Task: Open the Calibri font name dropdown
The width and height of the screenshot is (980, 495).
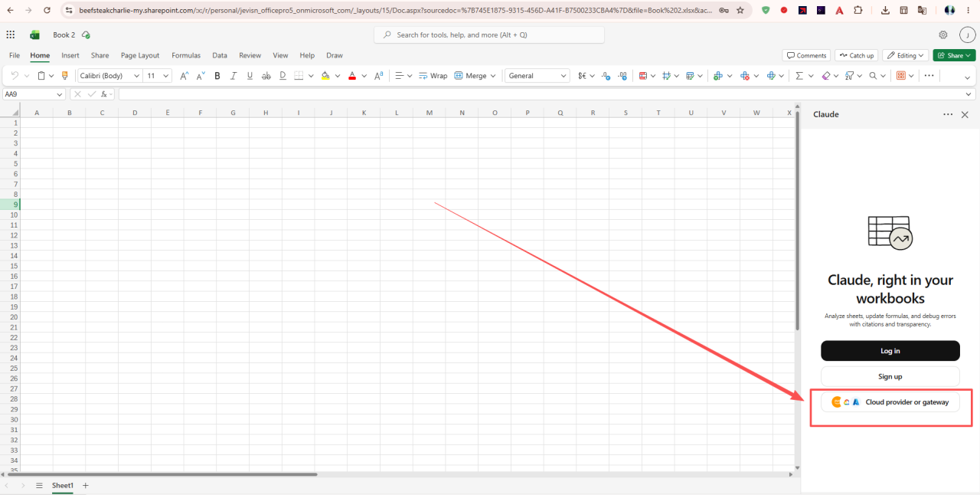Action: coord(110,76)
